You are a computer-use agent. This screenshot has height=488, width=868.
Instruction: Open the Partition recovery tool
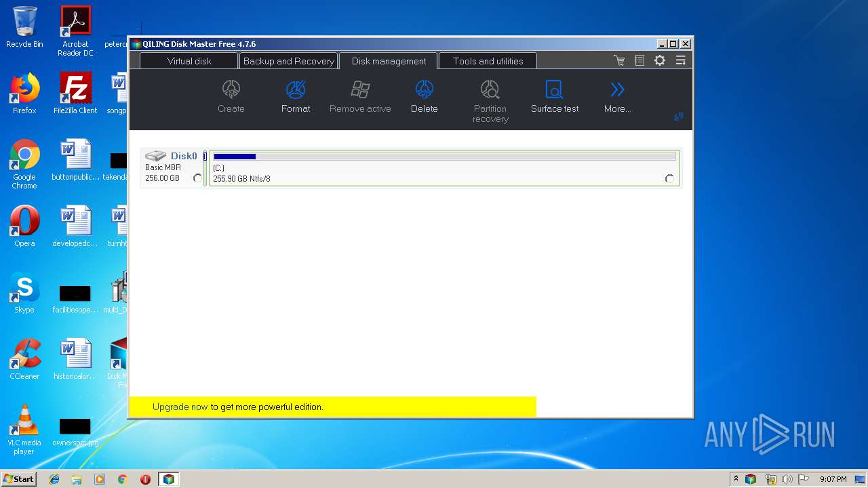tap(490, 89)
